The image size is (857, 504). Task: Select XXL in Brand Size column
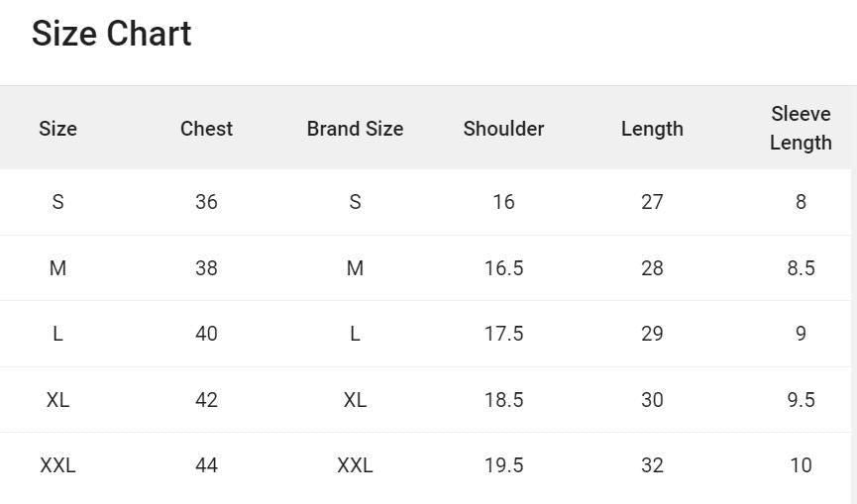coord(356,465)
